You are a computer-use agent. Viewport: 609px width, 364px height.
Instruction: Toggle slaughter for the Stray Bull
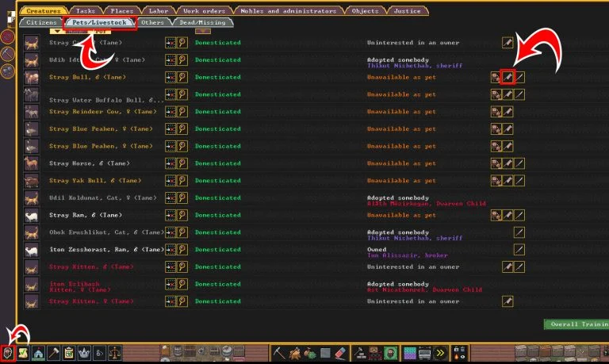507,77
